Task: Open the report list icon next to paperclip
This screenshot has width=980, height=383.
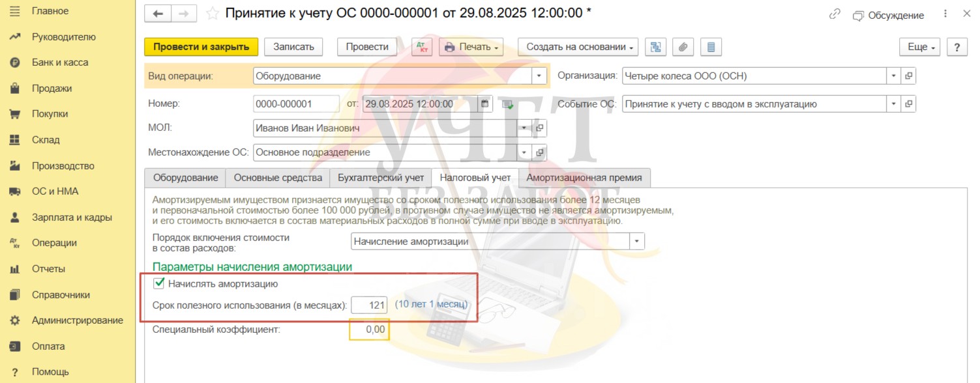Action: click(711, 47)
